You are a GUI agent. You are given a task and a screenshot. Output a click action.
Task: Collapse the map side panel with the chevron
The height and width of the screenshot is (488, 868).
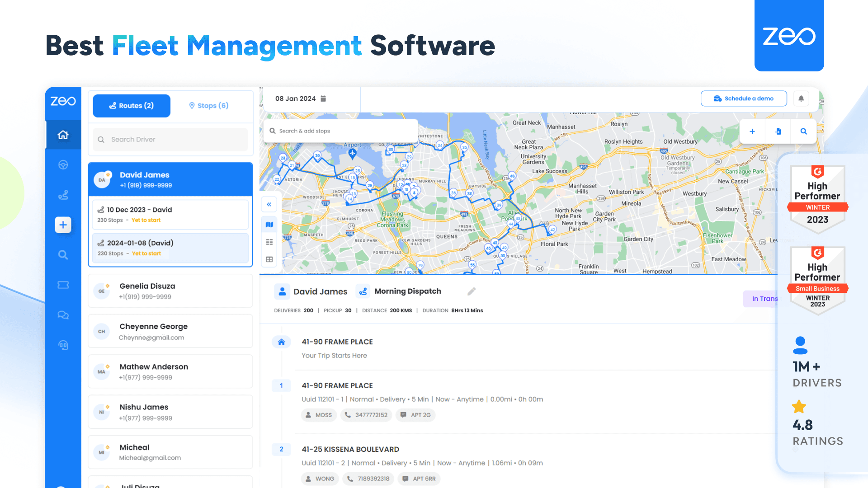point(269,204)
